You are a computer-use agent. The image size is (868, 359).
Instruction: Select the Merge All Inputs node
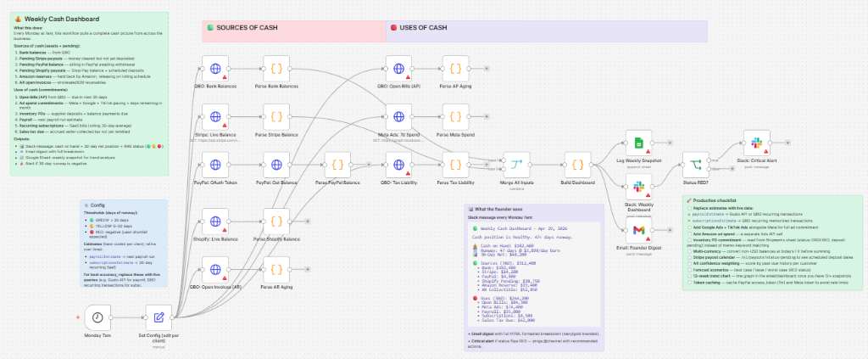pos(516,165)
